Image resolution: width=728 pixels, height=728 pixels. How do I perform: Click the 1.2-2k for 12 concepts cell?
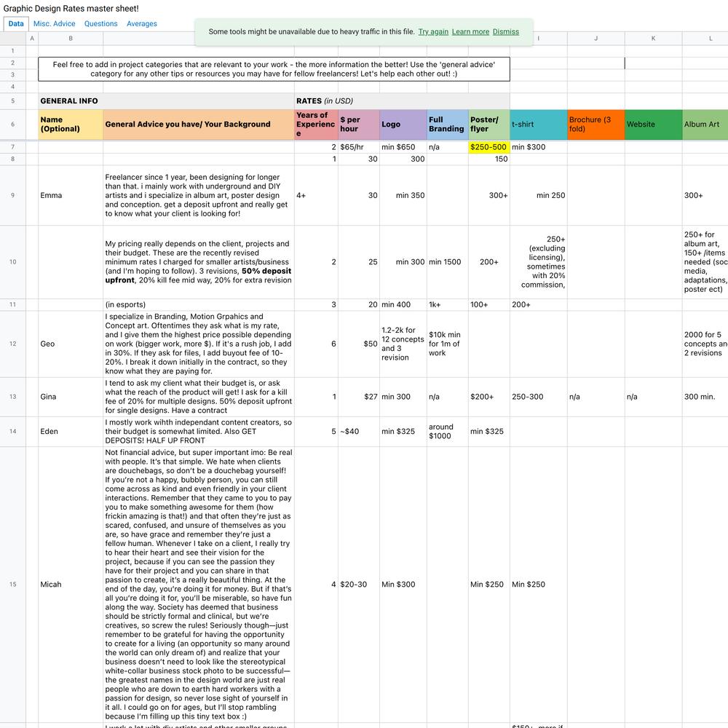click(403, 344)
